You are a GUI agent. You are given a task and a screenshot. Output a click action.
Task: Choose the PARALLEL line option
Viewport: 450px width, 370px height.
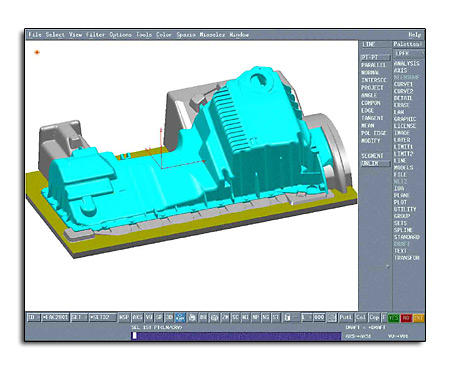point(373,65)
